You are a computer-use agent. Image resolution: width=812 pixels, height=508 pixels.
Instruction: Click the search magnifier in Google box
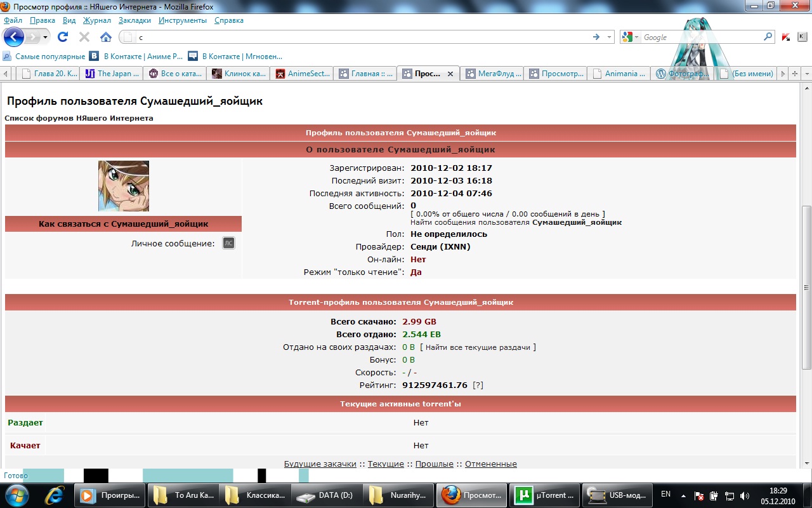point(768,37)
